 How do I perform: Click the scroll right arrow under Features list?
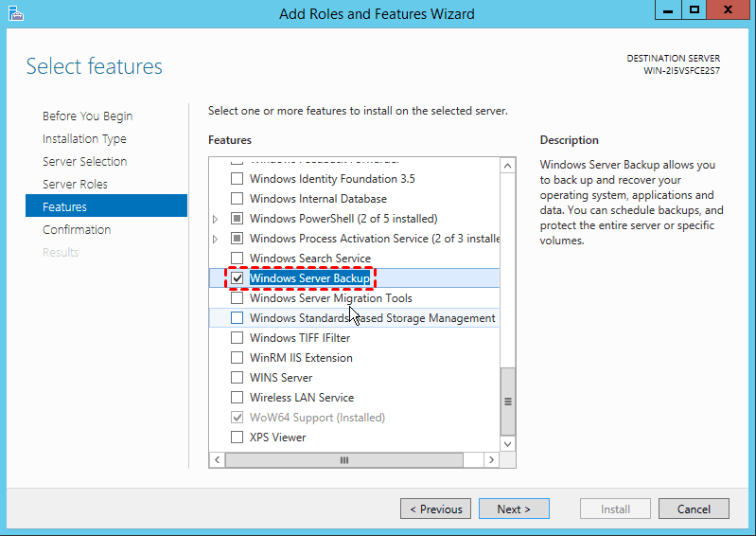click(x=491, y=460)
